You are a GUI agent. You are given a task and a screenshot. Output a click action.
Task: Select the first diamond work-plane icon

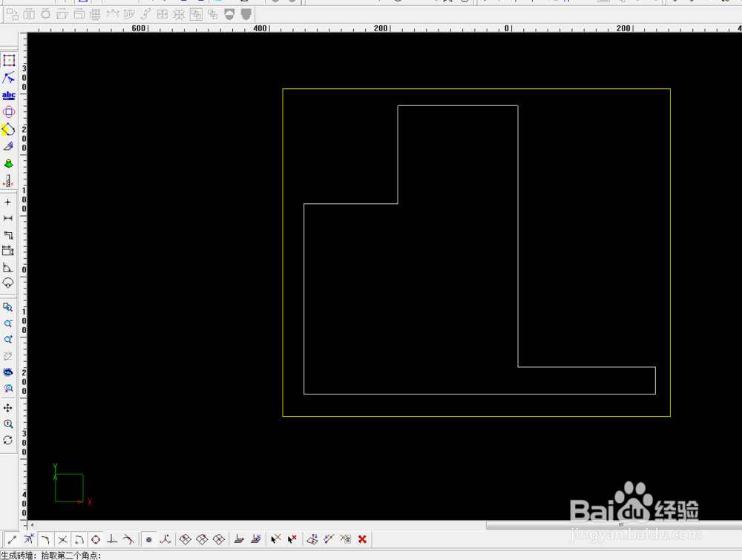185,539
